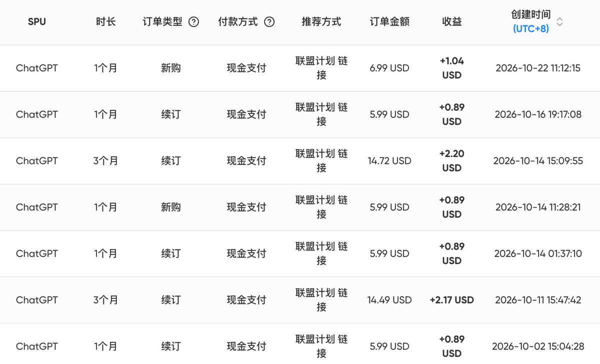Image resolution: width=600 pixels, height=364 pixels.
Task: Click the 推荐方式 column header
Action: pos(321,22)
